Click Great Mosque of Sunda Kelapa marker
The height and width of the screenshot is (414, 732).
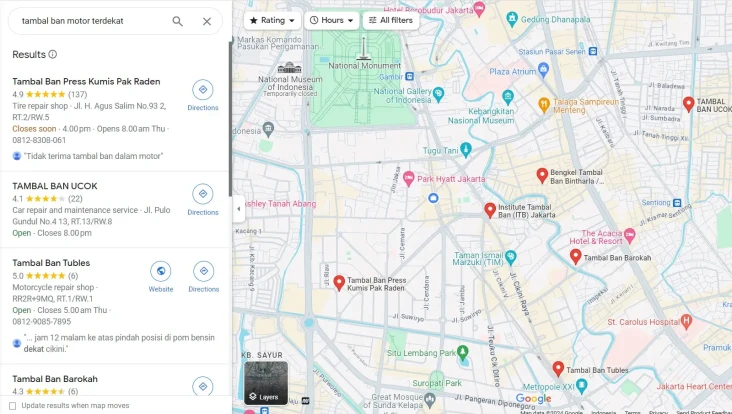pyautogui.click(x=430, y=400)
